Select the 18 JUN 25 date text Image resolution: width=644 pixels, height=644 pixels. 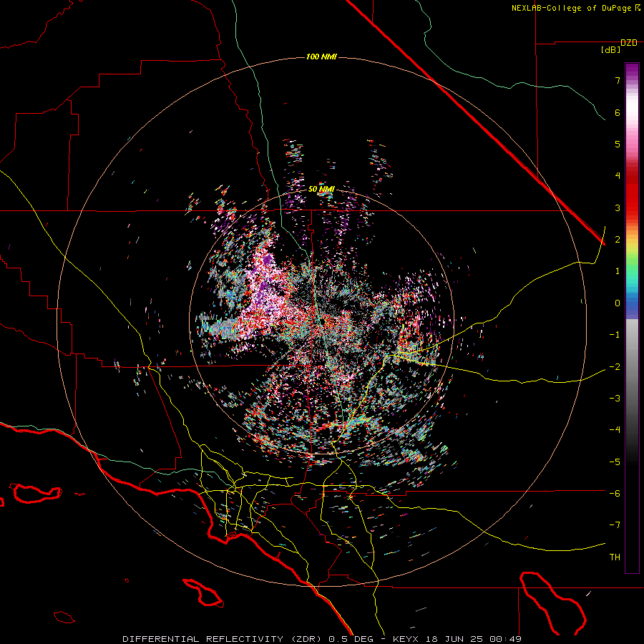pyautogui.click(x=454, y=639)
